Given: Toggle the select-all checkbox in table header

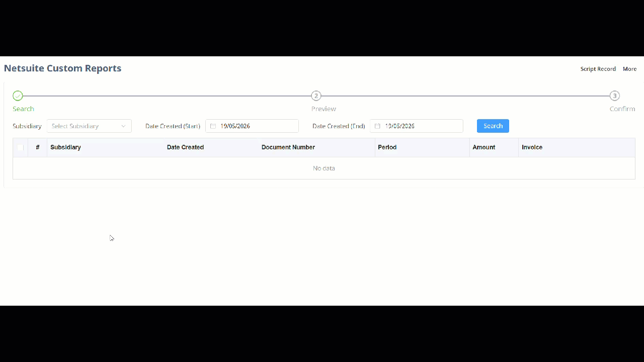Looking at the screenshot, I should [20, 147].
